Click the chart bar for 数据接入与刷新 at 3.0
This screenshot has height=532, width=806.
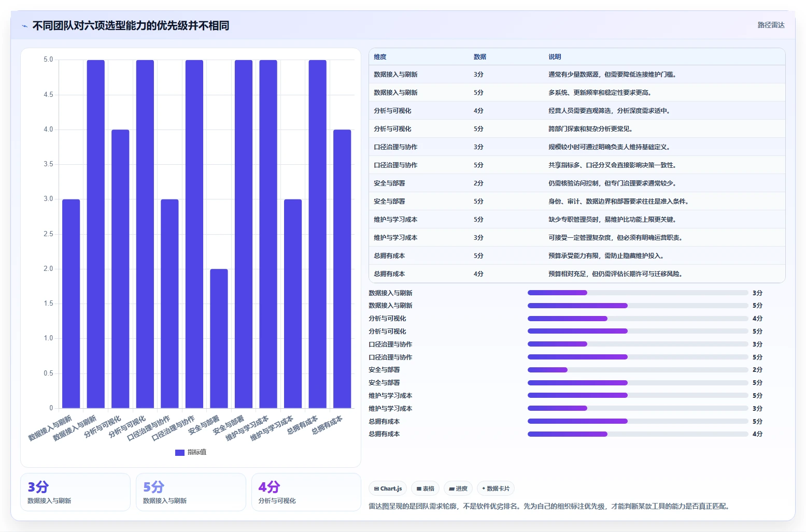(71, 304)
